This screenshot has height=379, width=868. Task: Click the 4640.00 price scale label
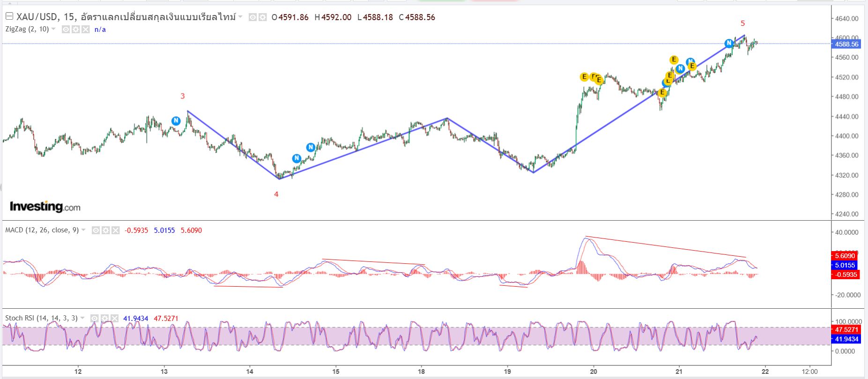[x=847, y=19]
